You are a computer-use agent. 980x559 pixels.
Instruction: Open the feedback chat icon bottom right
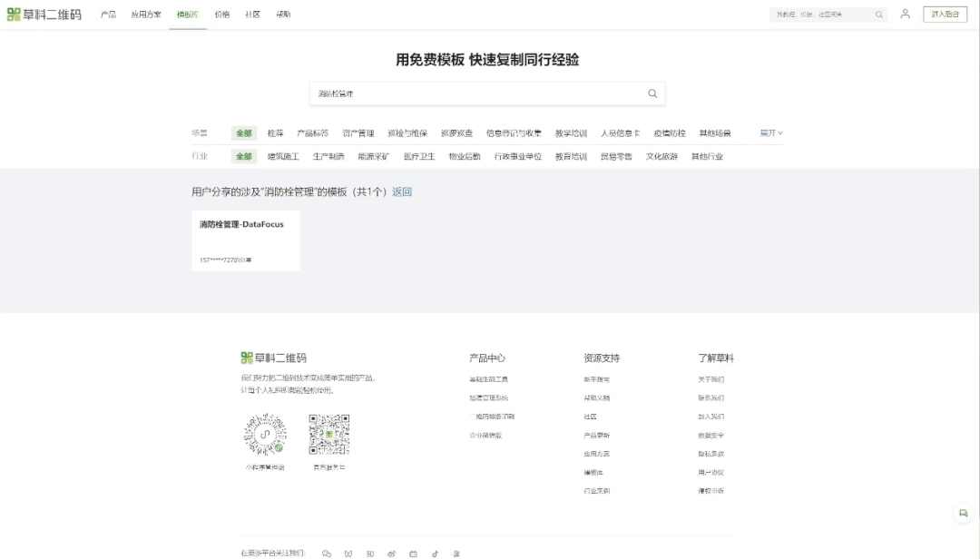[x=963, y=514]
